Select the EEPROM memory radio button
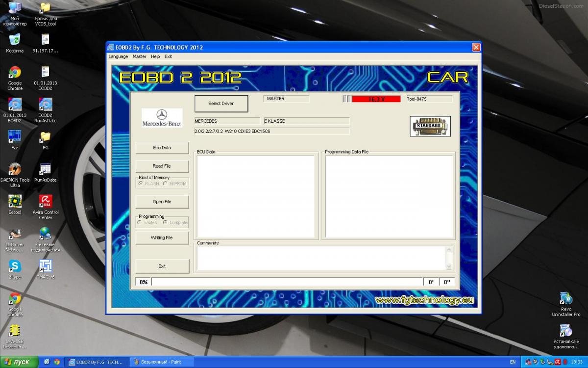588x368 pixels. pyautogui.click(x=165, y=184)
